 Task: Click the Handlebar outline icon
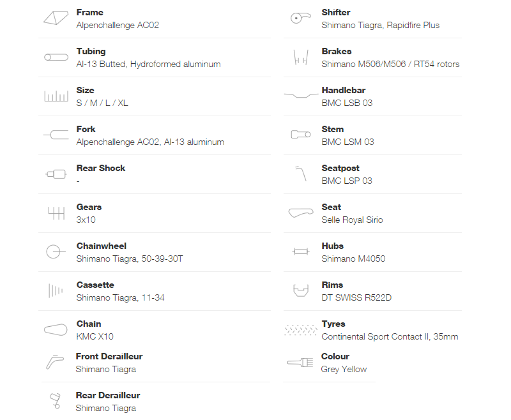click(x=301, y=95)
